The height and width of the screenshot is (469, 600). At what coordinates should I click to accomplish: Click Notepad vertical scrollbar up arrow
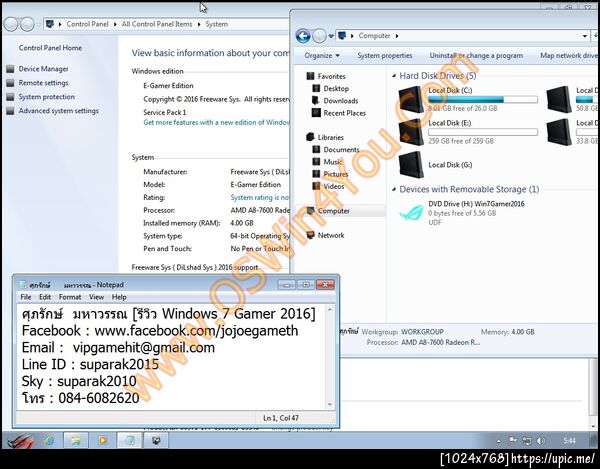[x=330, y=309]
